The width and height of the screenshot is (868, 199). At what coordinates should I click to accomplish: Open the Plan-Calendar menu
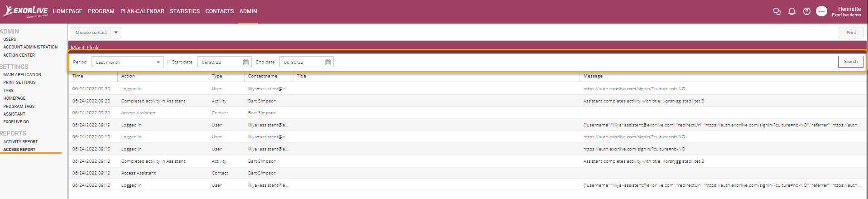click(x=142, y=11)
